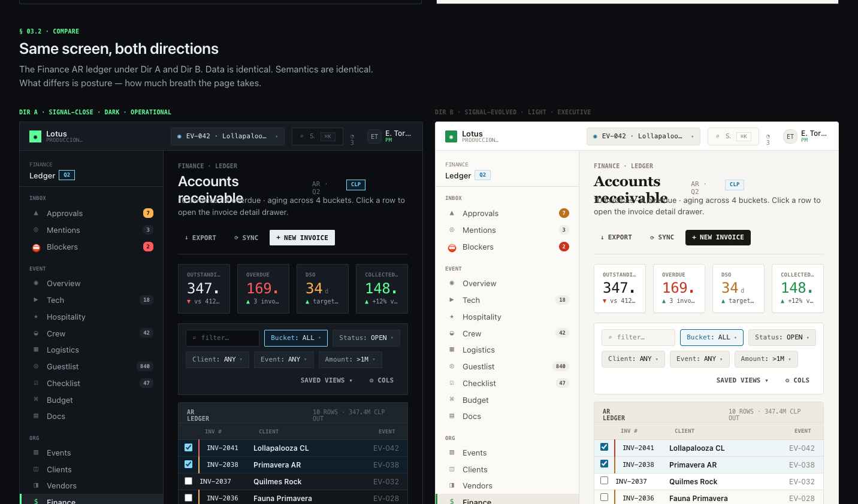This screenshot has height=504, width=858.
Task: Click the Overview icon in dark sidebar
Action: [x=36, y=283]
